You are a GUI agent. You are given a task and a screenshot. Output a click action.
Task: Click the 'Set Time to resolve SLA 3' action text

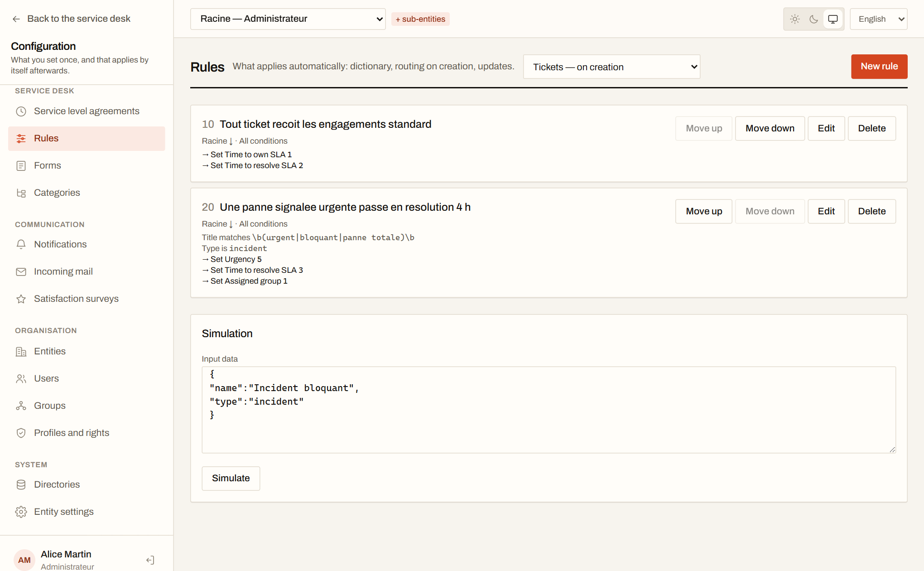click(x=256, y=271)
